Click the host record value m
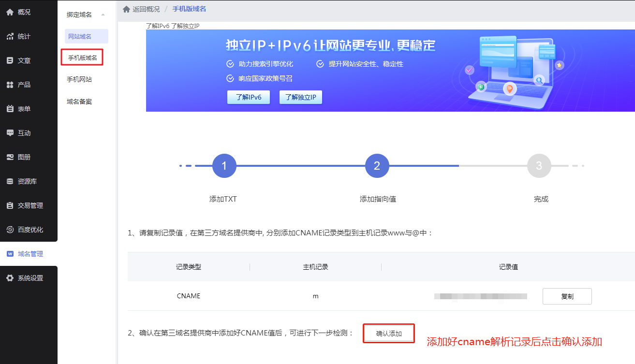 click(x=315, y=296)
